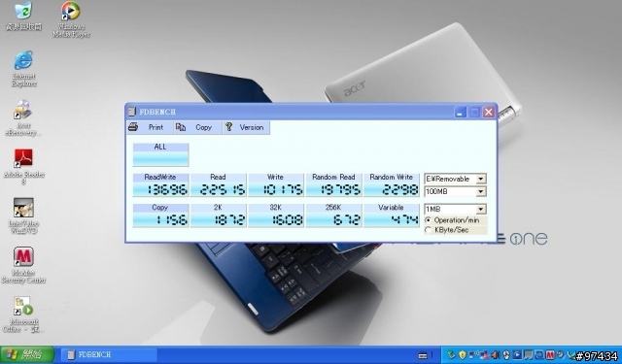
Task: Run the Variable copy test
Action: (391, 215)
